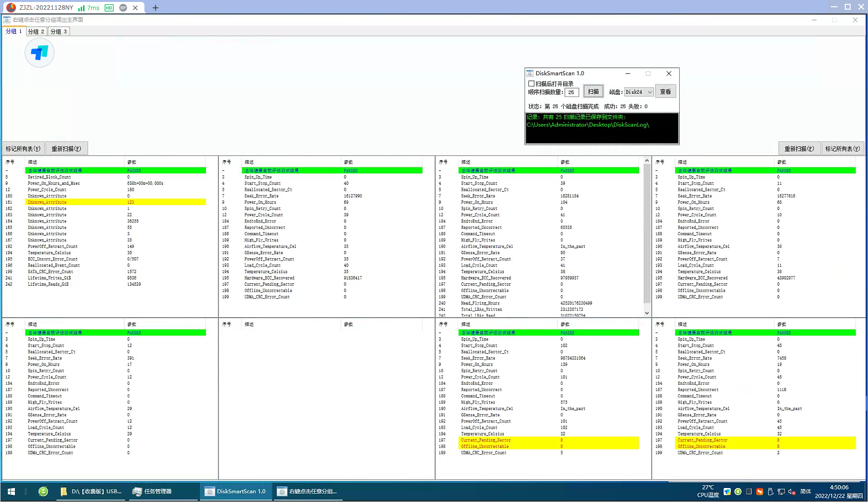Select the Power_On_Hours_and_Msec row

105,183
